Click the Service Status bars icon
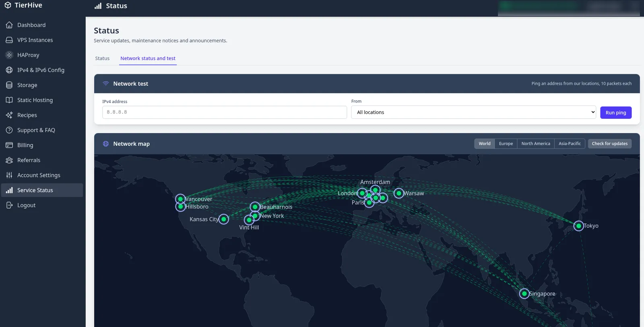The width and height of the screenshot is (644, 327). pyautogui.click(x=9, y=190)
